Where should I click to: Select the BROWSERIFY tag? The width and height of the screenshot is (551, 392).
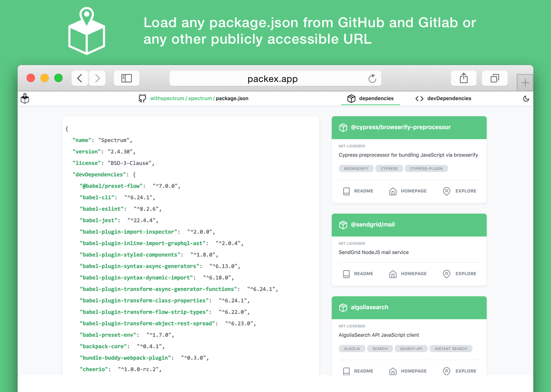pos(356,168)
